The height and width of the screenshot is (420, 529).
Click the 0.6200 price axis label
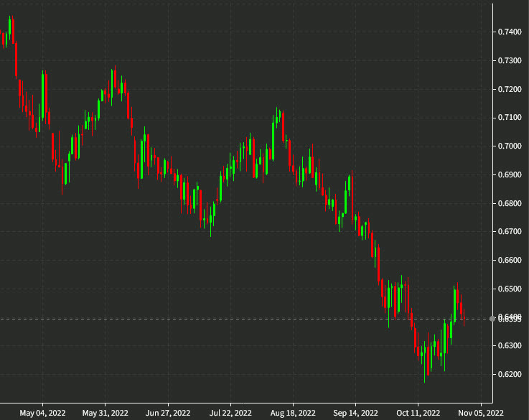510,374
